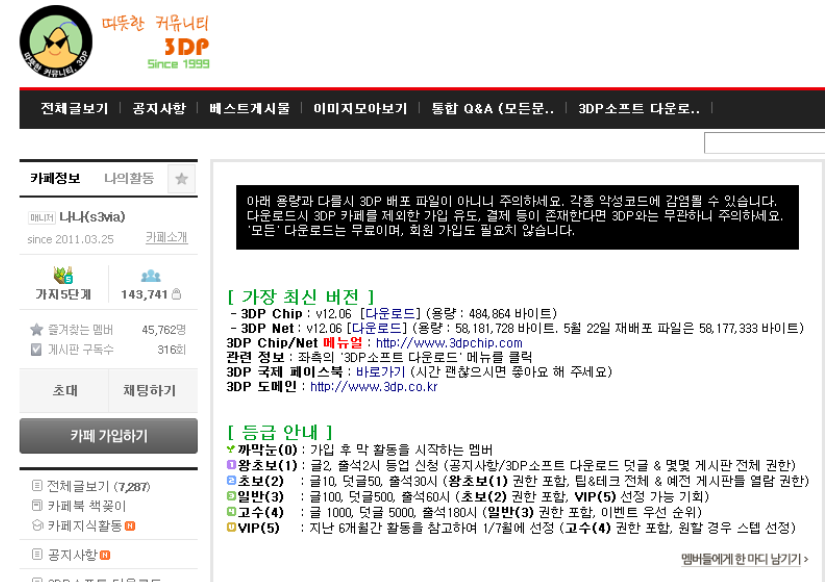
Task: Click the [ 등급 안내 ] heading
Action: [x=280, y=432]
